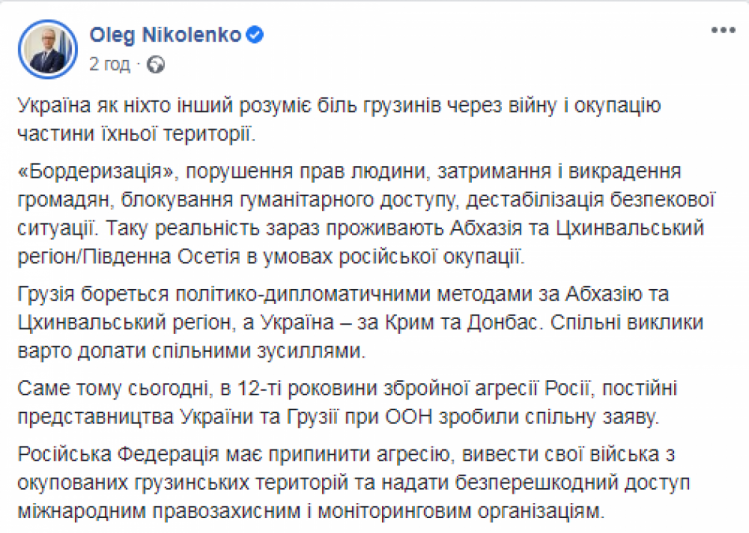Viewport: 749px width, 533px height.
Task: Click the word «Бордеризація» in the post
Action: tap(96, 171)
